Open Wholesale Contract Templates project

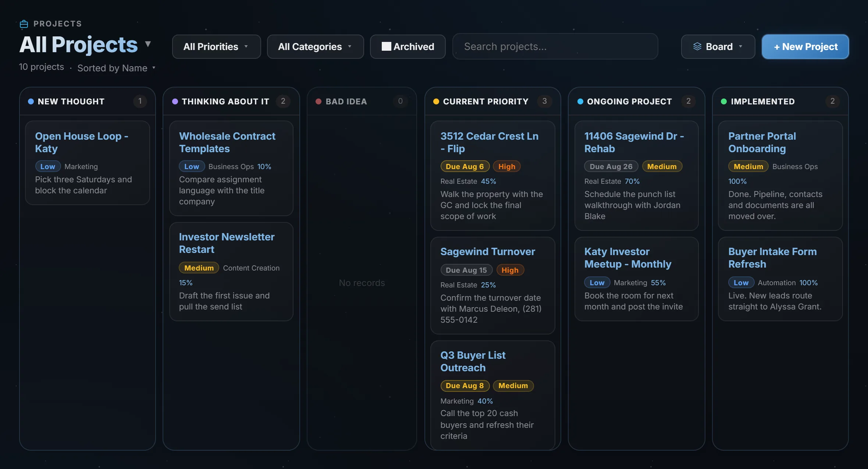(x=231, y=168)
